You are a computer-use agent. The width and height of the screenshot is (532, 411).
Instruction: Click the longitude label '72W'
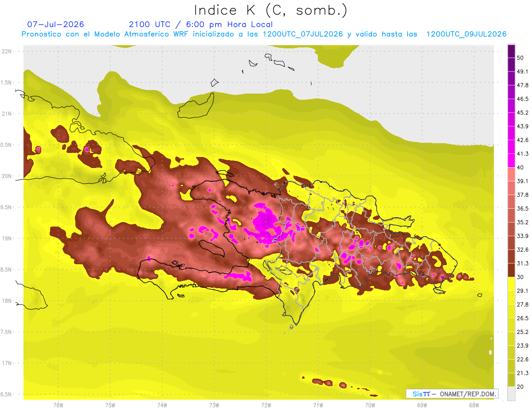click(x=266, y=405)
